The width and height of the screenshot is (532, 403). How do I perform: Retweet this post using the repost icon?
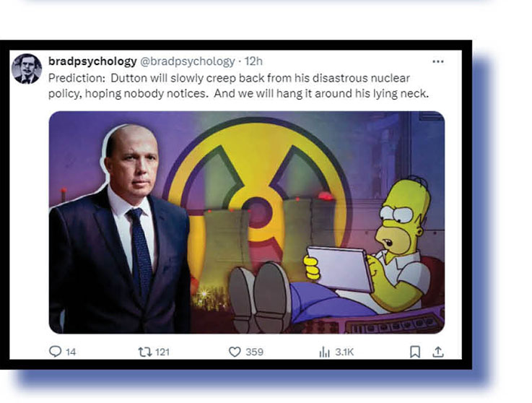tap(145, 352)
